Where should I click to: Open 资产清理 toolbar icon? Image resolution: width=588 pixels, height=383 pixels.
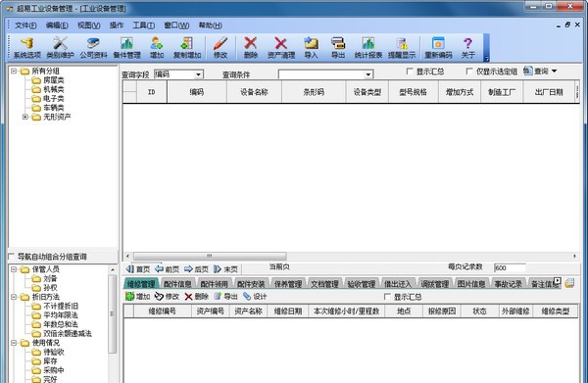click(281, 48)
